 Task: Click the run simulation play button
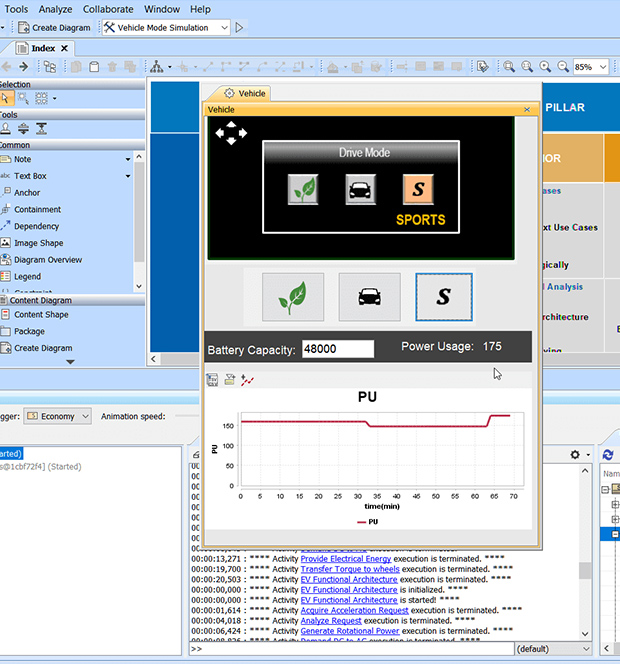(239, 27)
